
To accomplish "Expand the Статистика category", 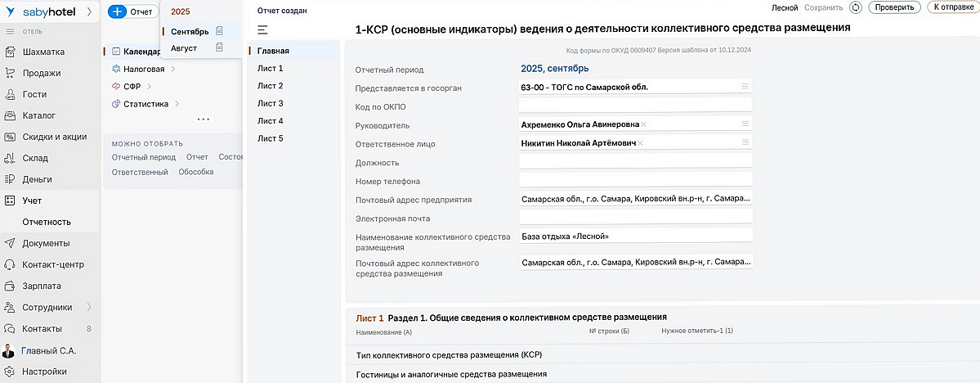I will (177, 104).
